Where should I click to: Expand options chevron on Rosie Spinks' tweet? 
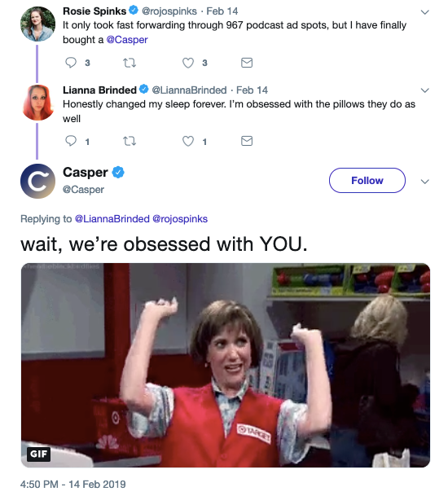coord(424,12)
